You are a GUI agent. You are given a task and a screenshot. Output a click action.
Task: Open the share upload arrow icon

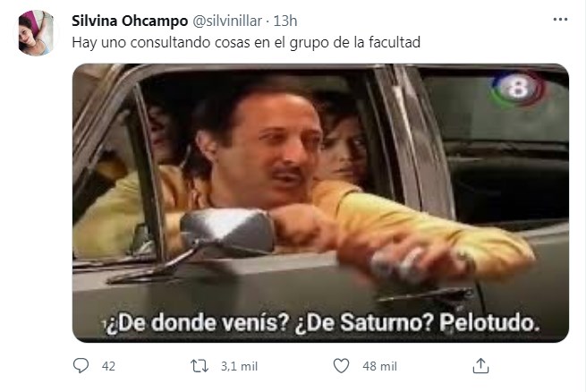[x=480, y=365]
